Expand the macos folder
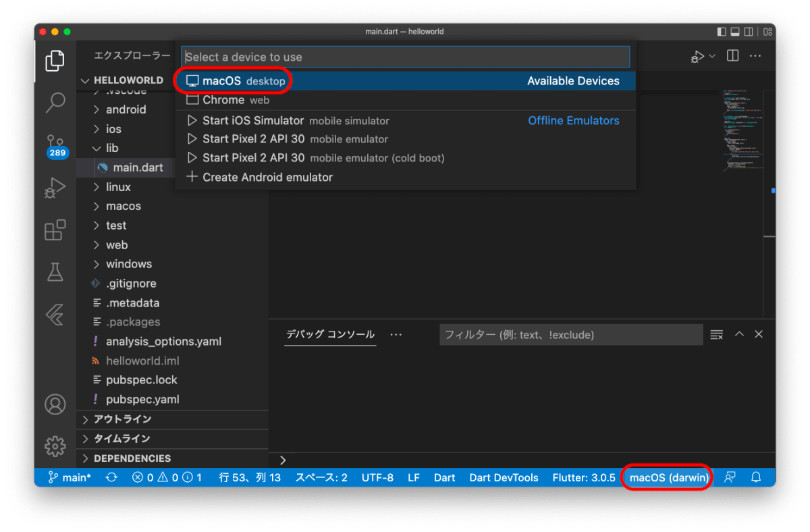Image resolution: width=810 pixels, height=532 pixels. pos(172,206)
